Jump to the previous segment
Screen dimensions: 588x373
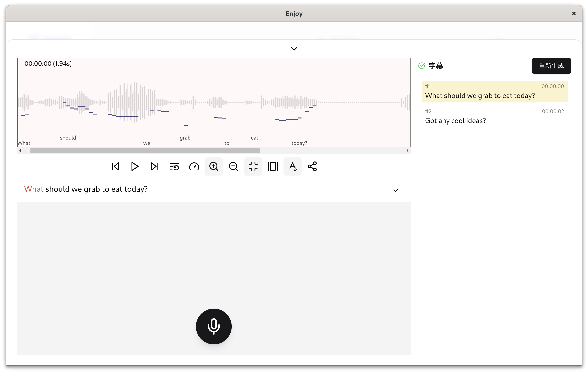coord(115,166)
